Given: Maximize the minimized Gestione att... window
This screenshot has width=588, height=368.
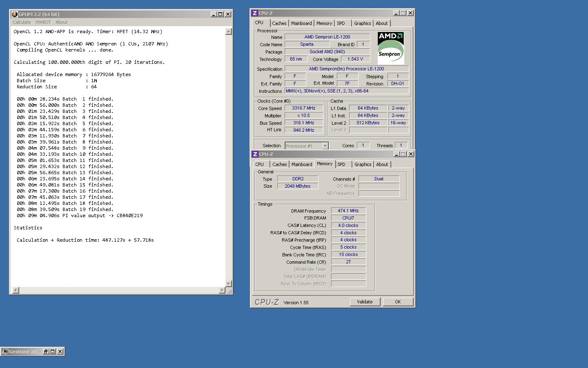Looking at the screenshot, I should pyautogui.click(x=53, y=351).
